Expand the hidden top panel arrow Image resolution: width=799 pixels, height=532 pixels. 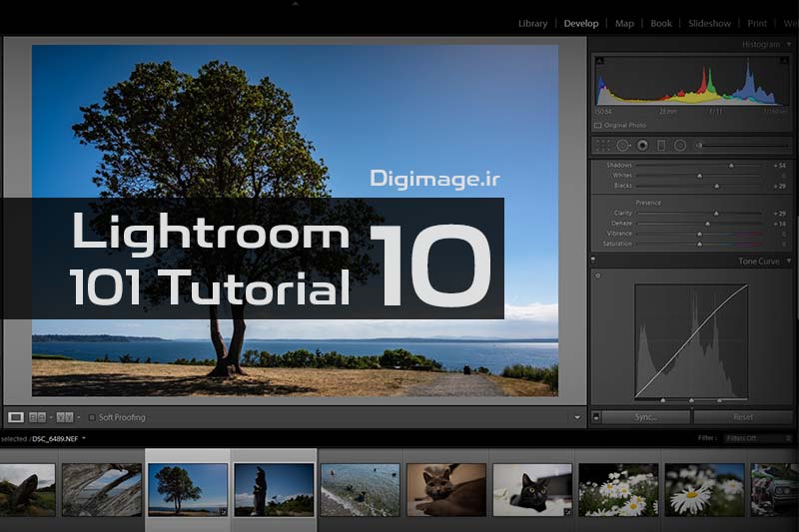click(x=295, y=3)
